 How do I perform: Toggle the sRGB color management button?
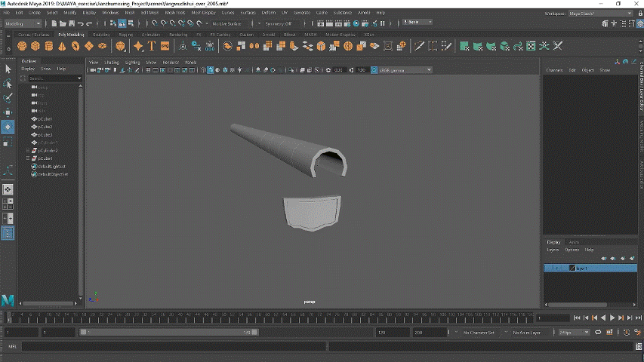coord(373,70)
